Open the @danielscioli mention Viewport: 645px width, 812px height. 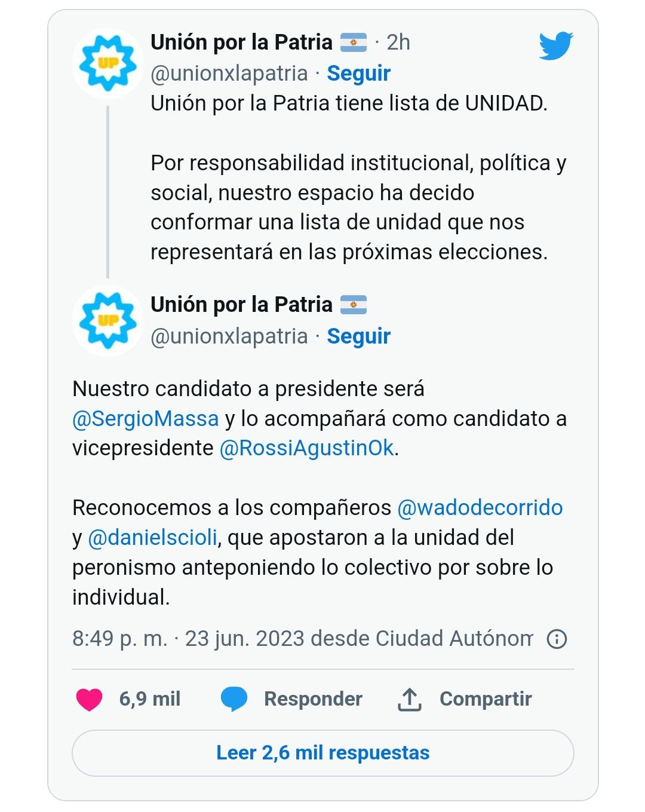(x=152, y=538)
